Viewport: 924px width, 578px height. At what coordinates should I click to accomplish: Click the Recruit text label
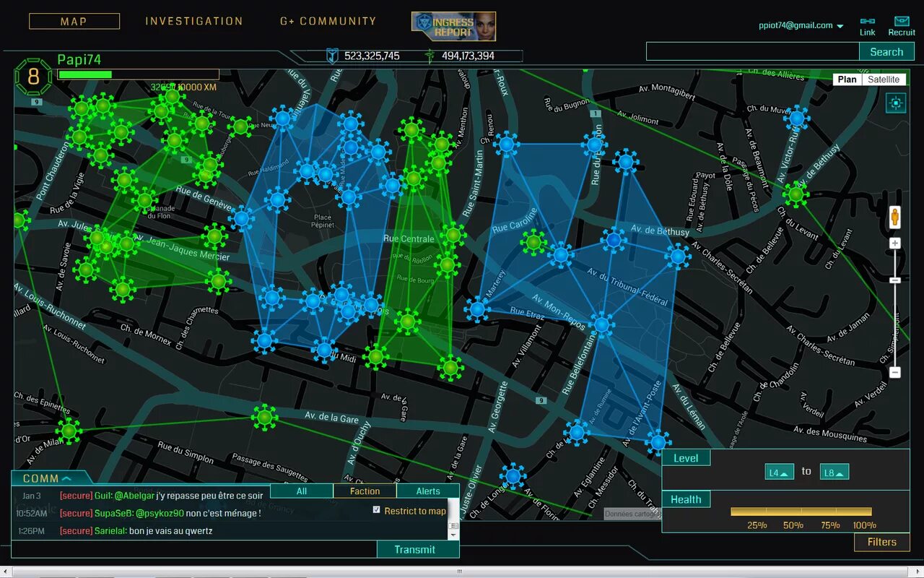(902, 33)
